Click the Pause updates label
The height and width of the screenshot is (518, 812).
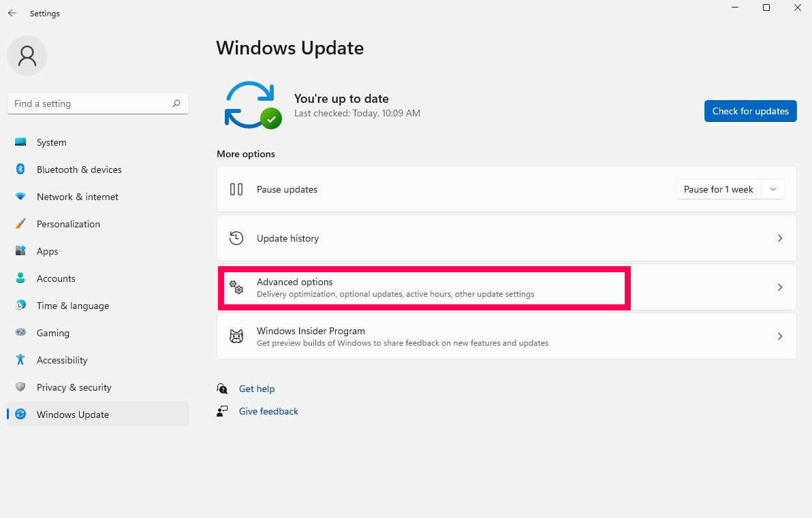(x=287, y=189)
